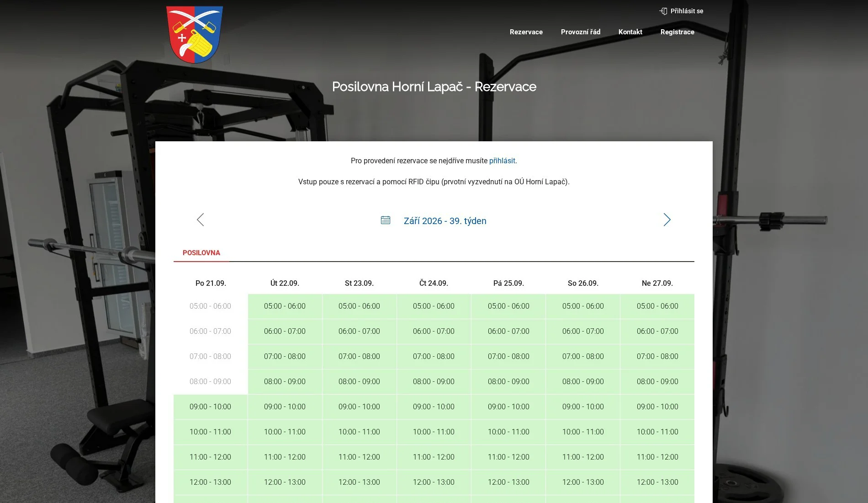
Task: Click the coat of arms logo
Action: [x=195, y=35]
